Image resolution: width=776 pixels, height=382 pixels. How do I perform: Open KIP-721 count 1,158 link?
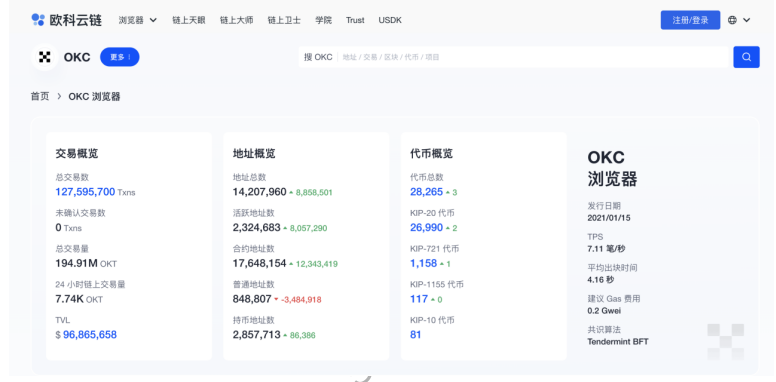[424, 264]
